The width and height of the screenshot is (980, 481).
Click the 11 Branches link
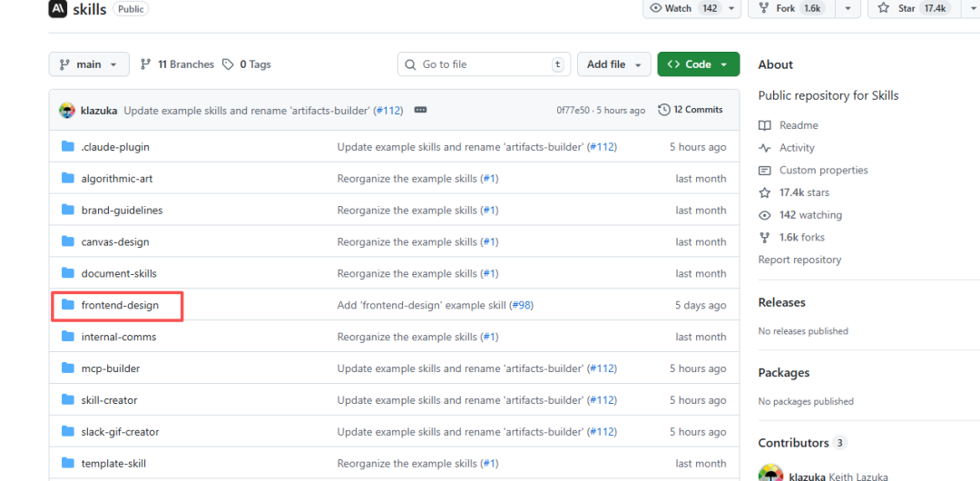click(177, 64)
